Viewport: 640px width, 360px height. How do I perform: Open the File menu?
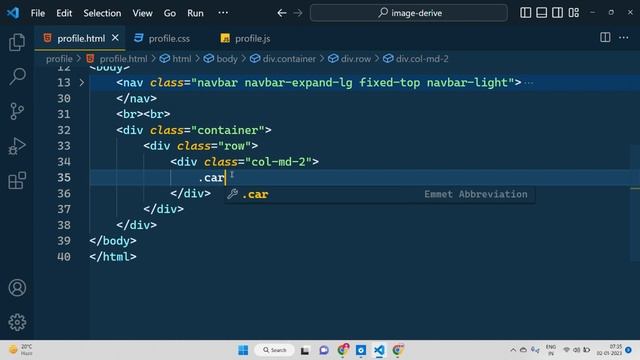[x=38, y=13]
